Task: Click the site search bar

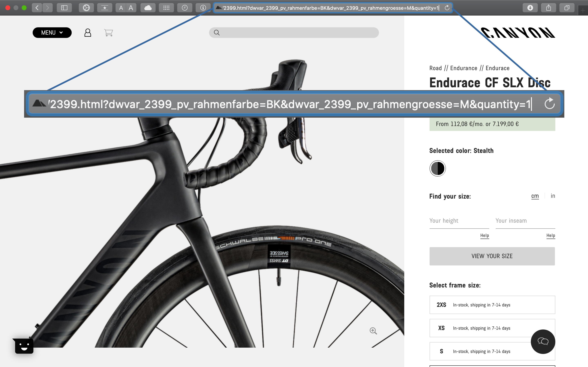Action: pyautogui.click(x=294, y=33)
